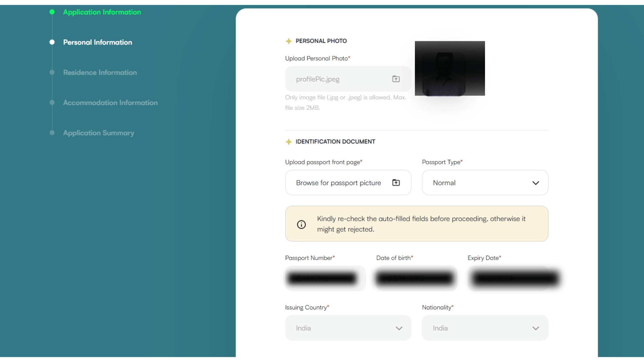Expand the Issuing Country dropdown
Screen dimensions: 644x362
pos(348,328)
